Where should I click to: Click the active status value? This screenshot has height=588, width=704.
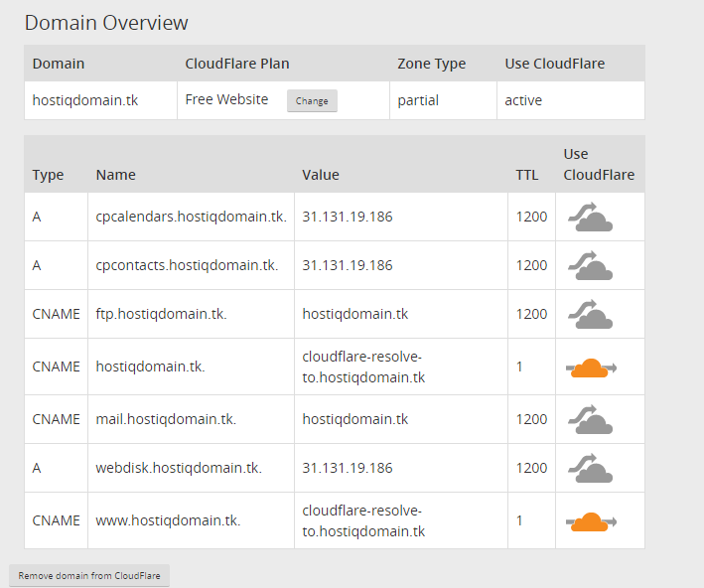(x=523, y=100)
